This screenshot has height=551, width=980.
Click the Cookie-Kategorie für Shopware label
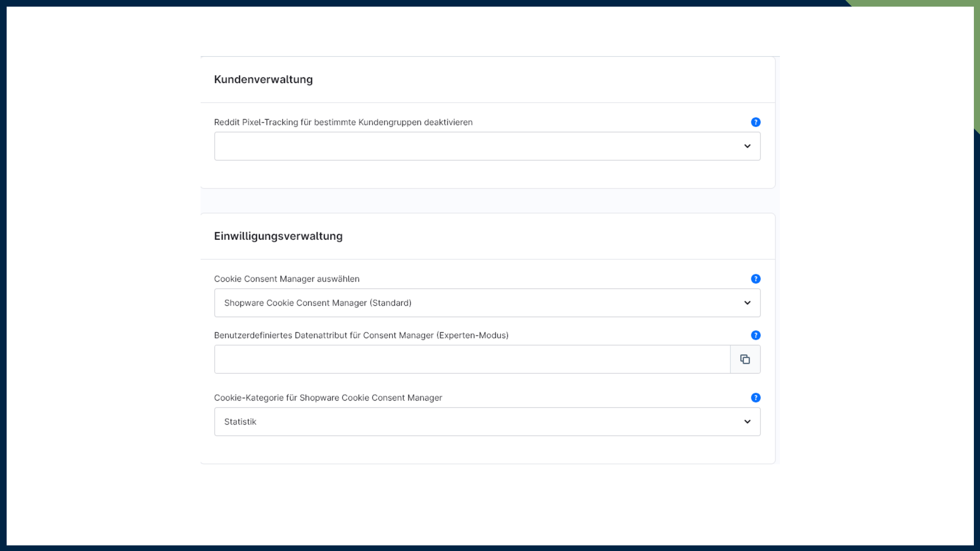coord(328,398)
